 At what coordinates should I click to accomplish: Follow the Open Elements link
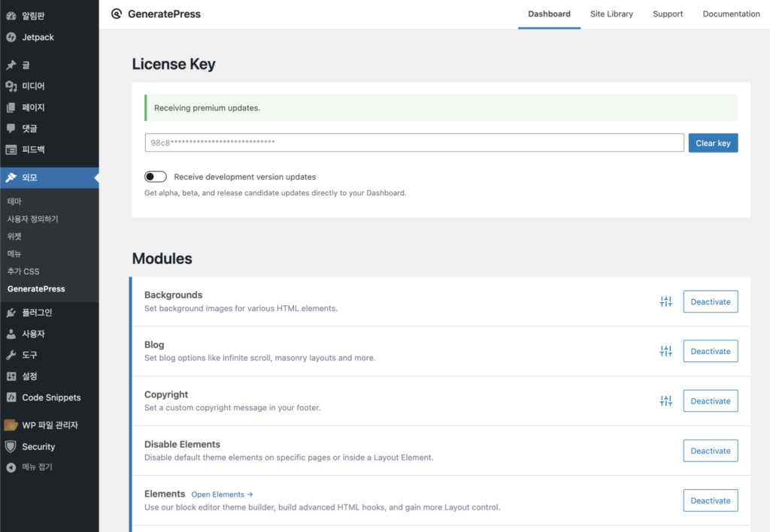222,494
